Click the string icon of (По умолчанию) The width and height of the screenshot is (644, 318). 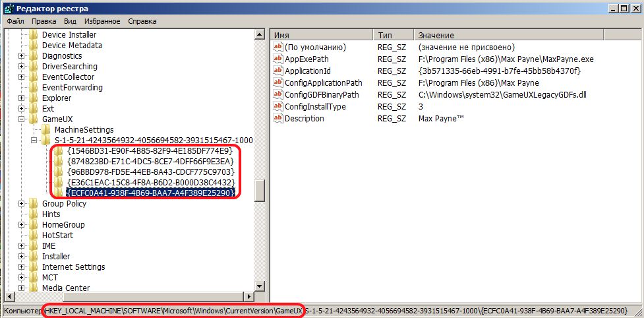pos(278,48)
